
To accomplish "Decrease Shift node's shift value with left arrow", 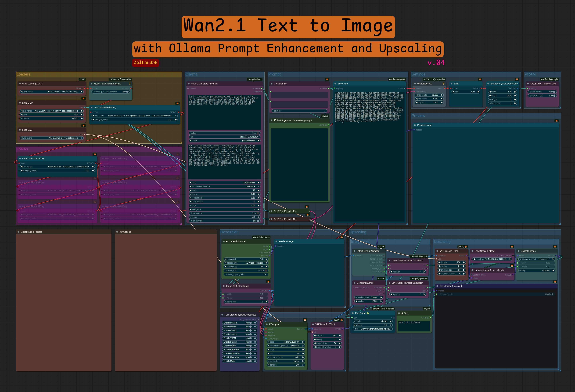I will pos(453,92).
